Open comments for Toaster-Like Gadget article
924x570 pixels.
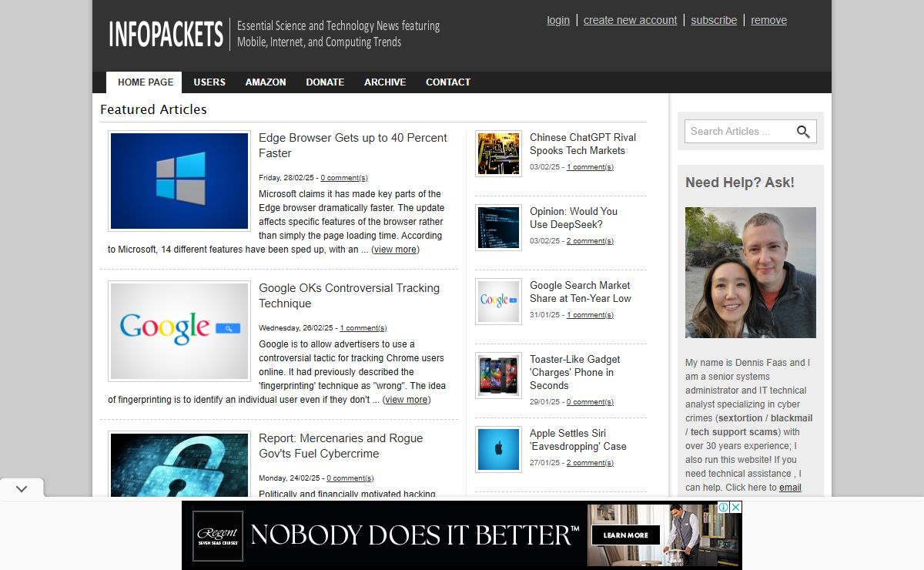point(590,402)
